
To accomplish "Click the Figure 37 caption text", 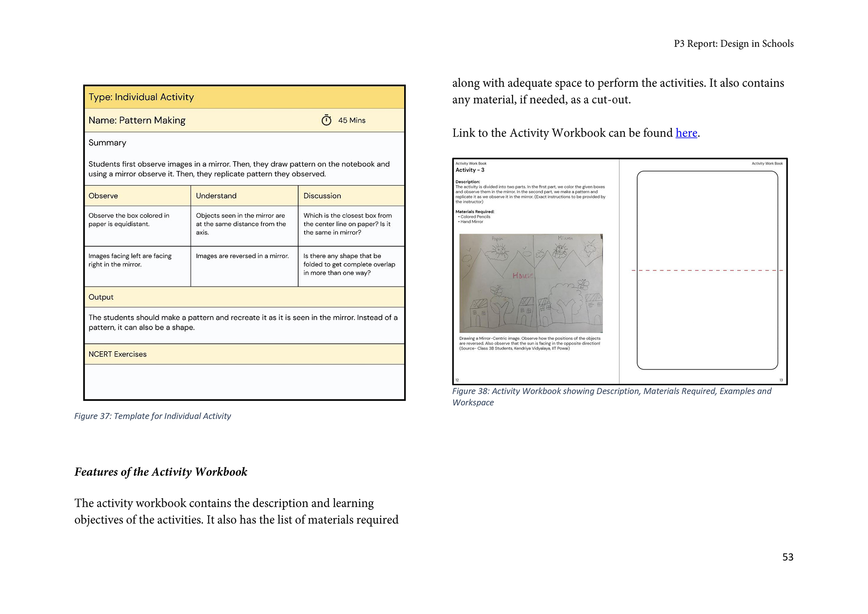I will (152, 416).
